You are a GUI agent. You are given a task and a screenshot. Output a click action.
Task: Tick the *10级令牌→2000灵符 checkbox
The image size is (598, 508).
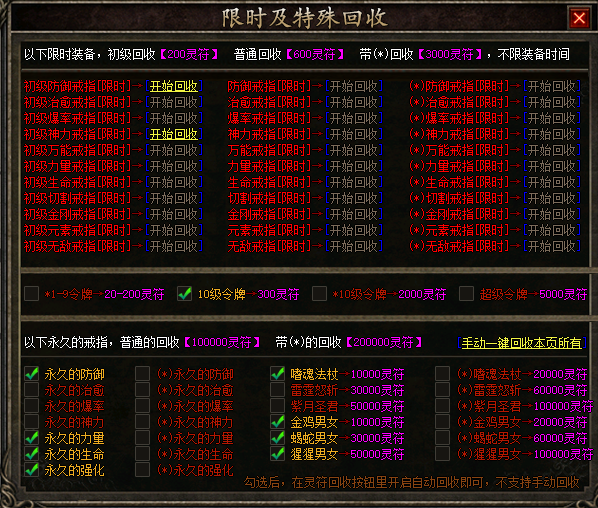[x=319, y=294]
